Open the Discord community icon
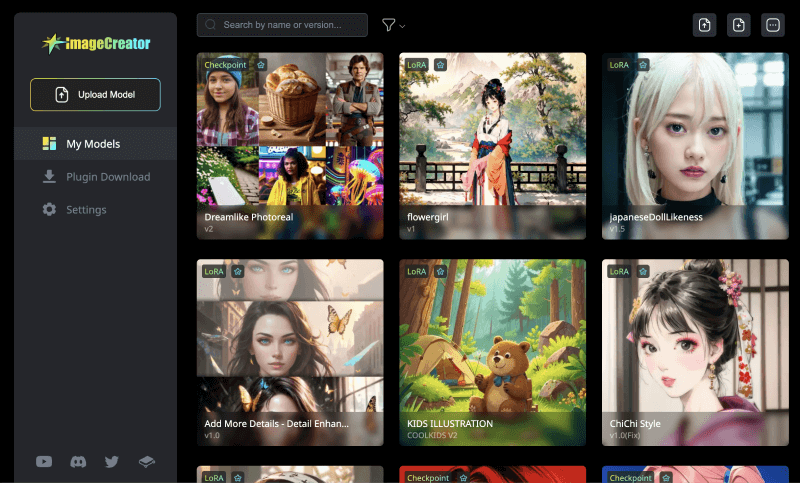The height and width of the screenshot is (483, 800). [78, 461]
